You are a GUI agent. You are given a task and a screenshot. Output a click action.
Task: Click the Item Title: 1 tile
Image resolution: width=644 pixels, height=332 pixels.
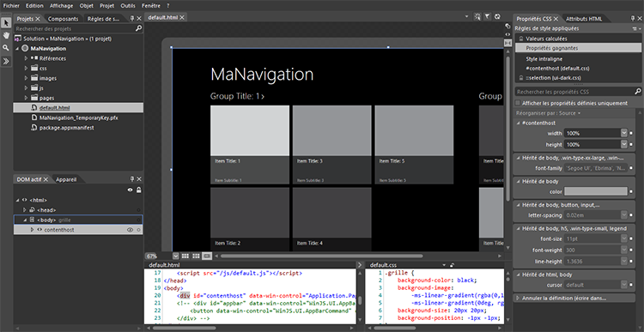coord(250,144)
